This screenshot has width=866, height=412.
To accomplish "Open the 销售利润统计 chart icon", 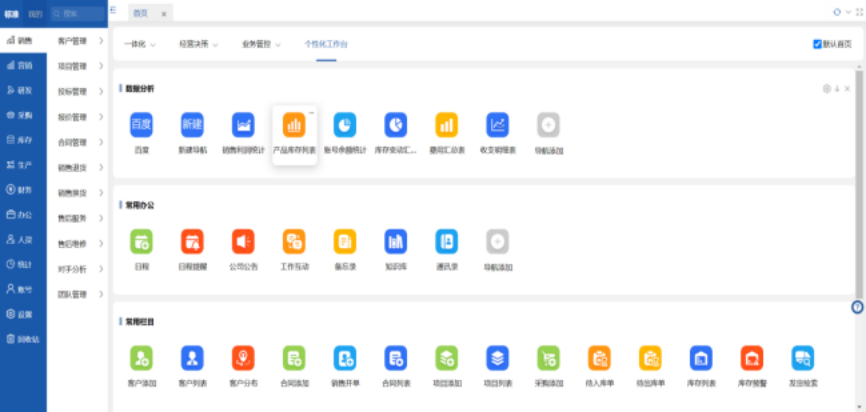I will [x=243, y=125].
